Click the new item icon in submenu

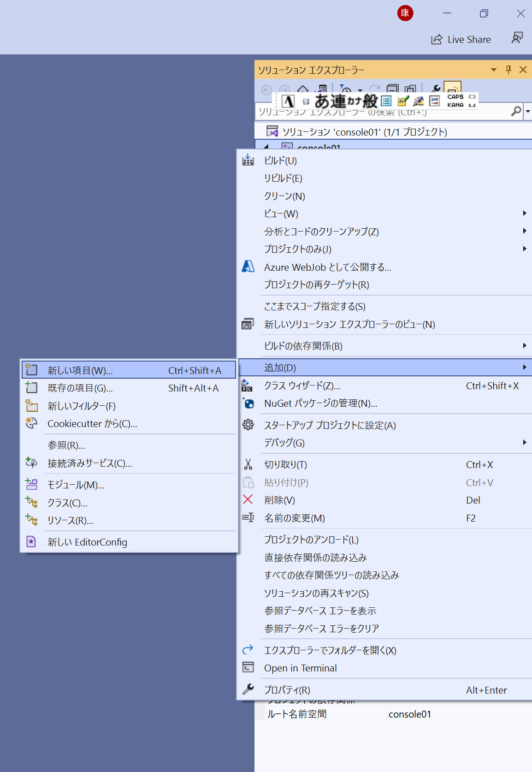point(31,369)
